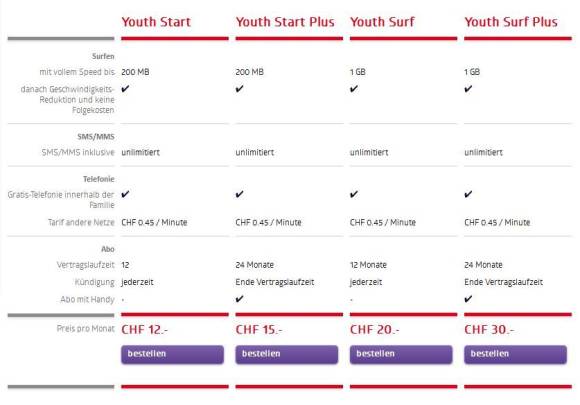Order the Youth Surf plan with bestellen
The height and width of the screenshot is (405, 580).
pos(401,354)
